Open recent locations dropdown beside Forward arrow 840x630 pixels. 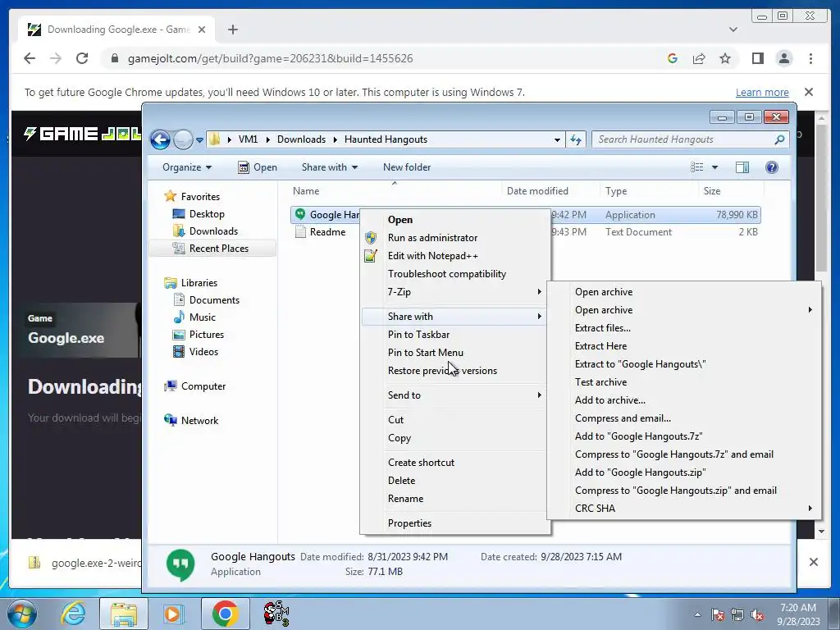tap(199, 139)
